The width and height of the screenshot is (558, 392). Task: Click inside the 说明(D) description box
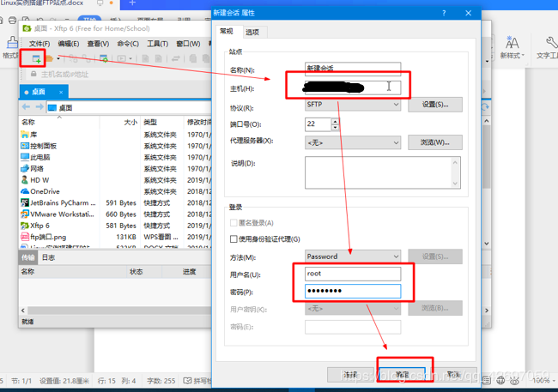coord(379,172)
